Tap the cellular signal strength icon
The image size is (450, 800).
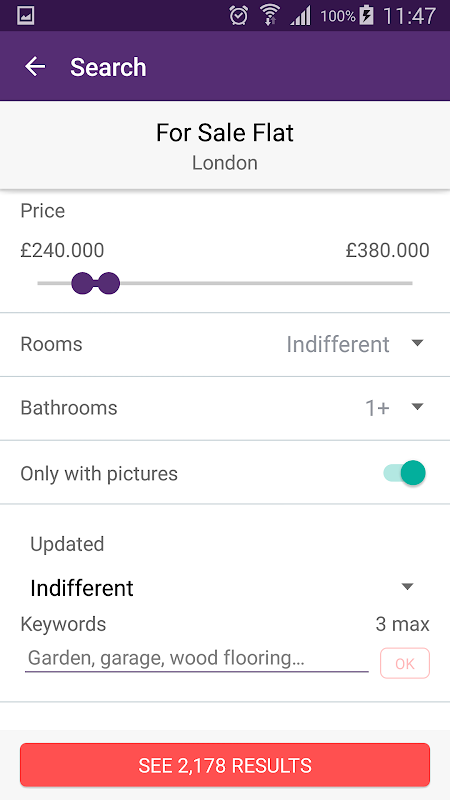coord(301,16)
